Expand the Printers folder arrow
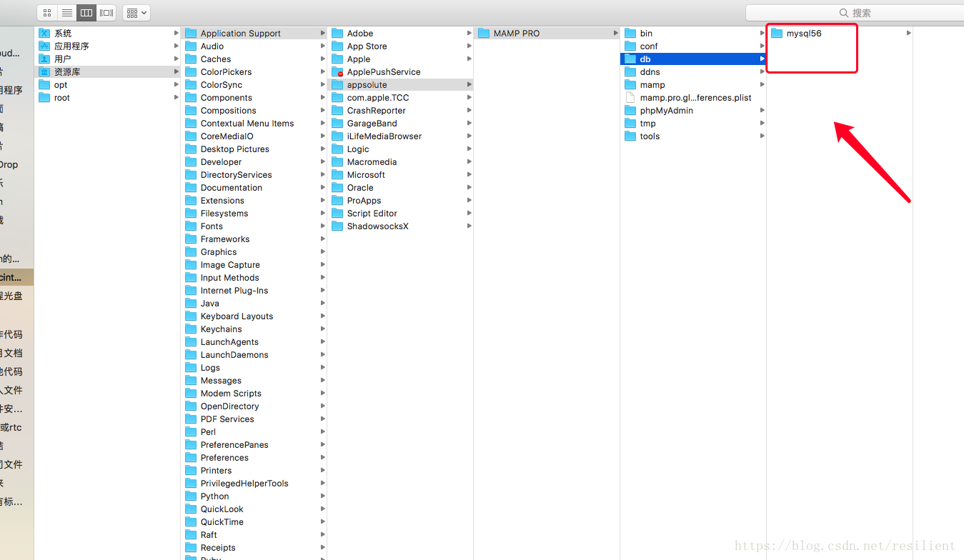The width and height of the screenshot is (964, 560). point(323,471)
